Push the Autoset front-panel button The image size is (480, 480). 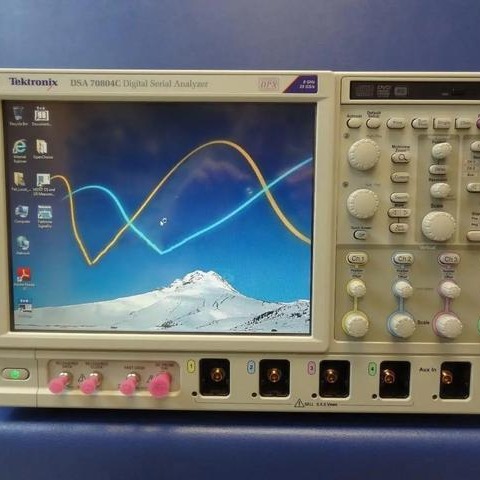click(x=354, y=123)
